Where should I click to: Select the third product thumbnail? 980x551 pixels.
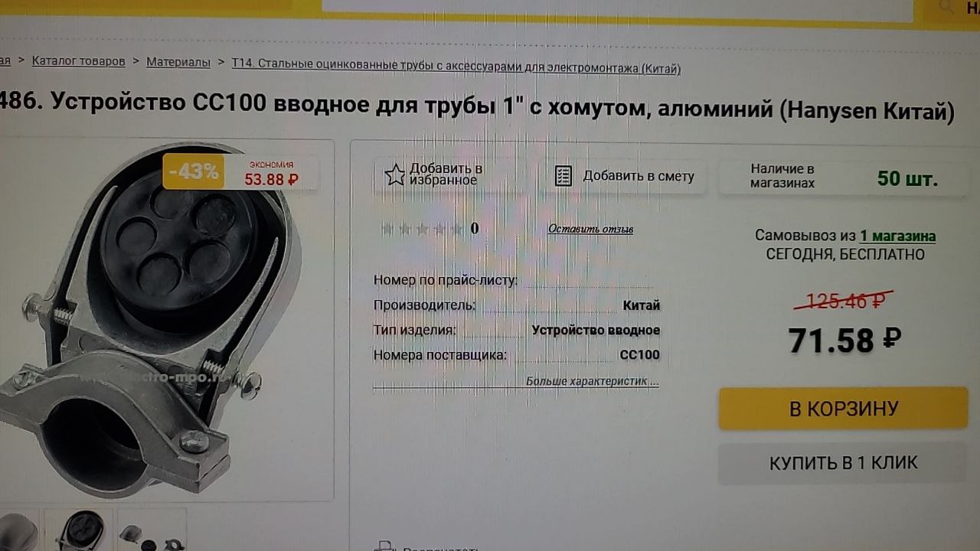coord(152,530)
